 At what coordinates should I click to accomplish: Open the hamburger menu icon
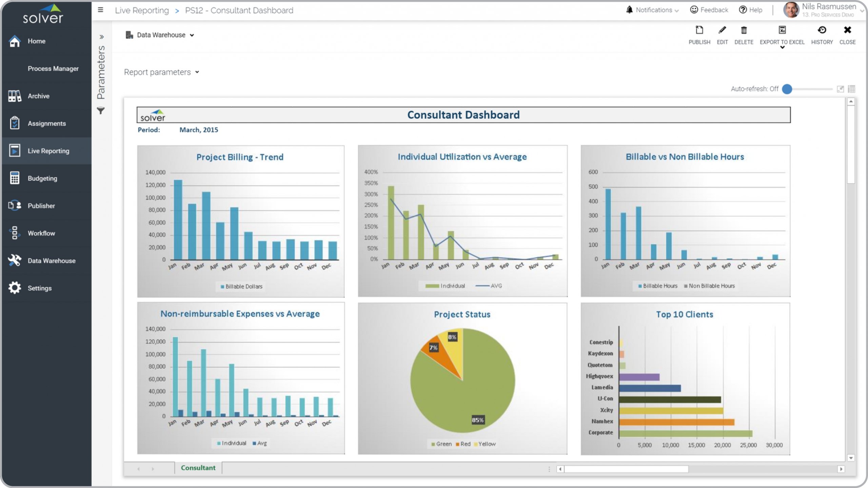(x=100, y=10)
